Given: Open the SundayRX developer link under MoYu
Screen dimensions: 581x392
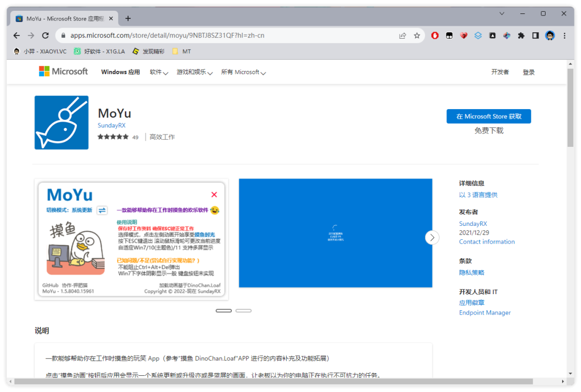Looking at the screenshot, I should 111,126.
